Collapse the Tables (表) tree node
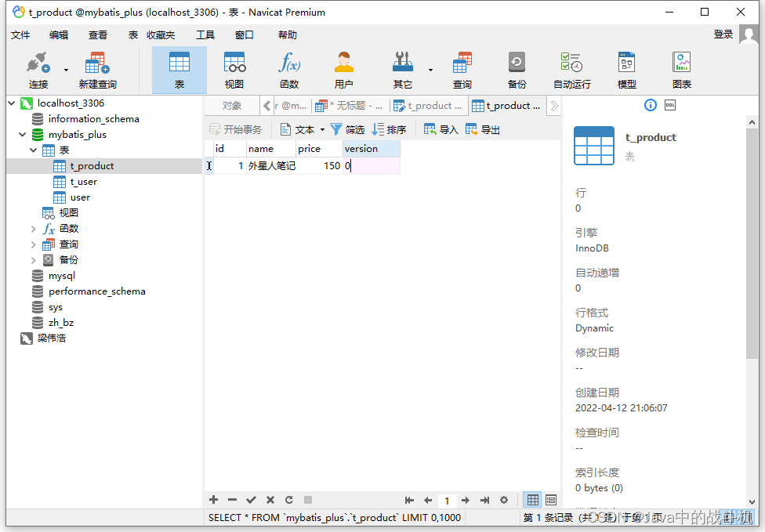 pos(33,150)
